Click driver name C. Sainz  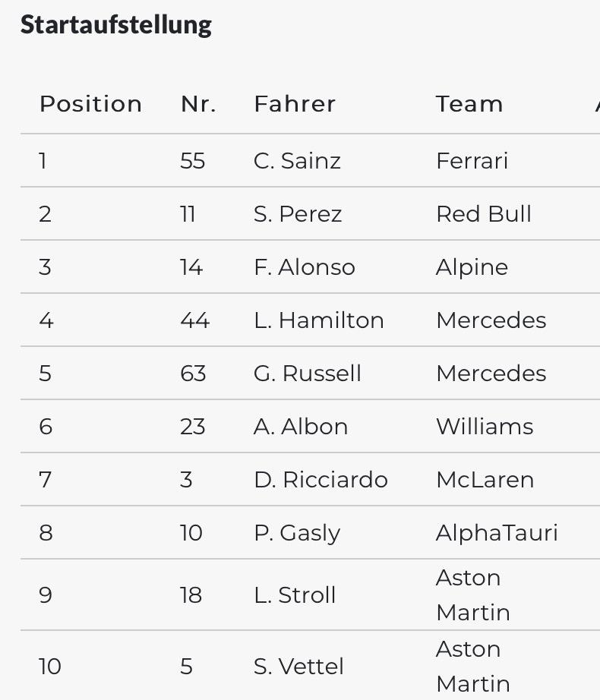(x=297, y=161)
